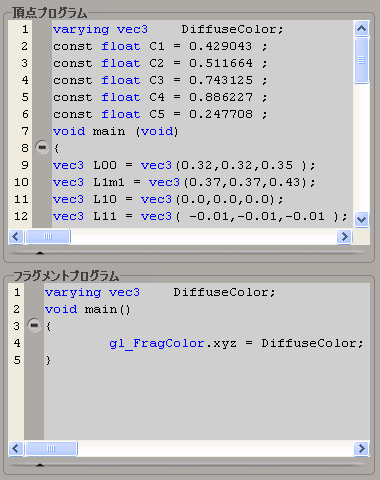This screenshot has height=480, width=380.
Task: Click vertex horizontal scrollbar empty track area
Action: click(x=203, y=237)
